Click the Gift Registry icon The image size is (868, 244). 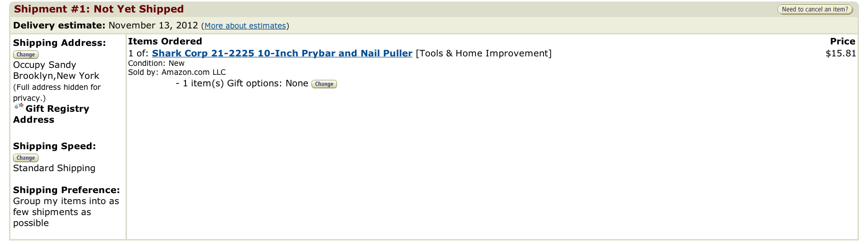pyautogui.click(x=19, y=106)
